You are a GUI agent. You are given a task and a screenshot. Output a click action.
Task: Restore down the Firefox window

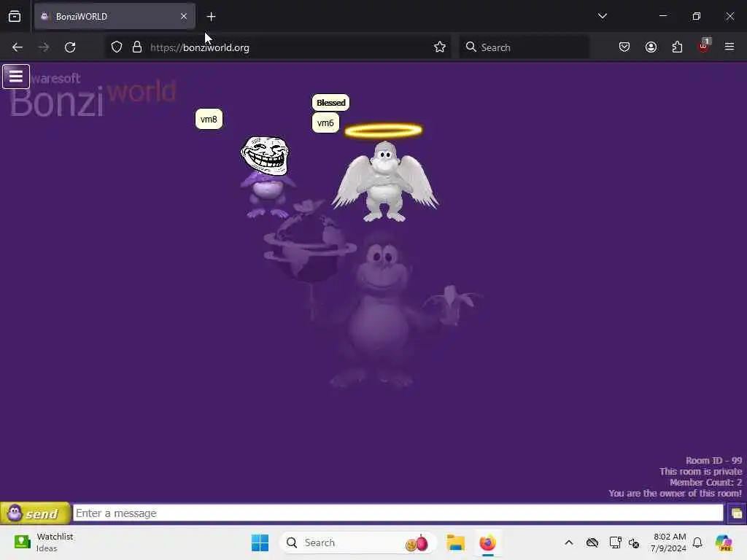(x=697, y=16)
